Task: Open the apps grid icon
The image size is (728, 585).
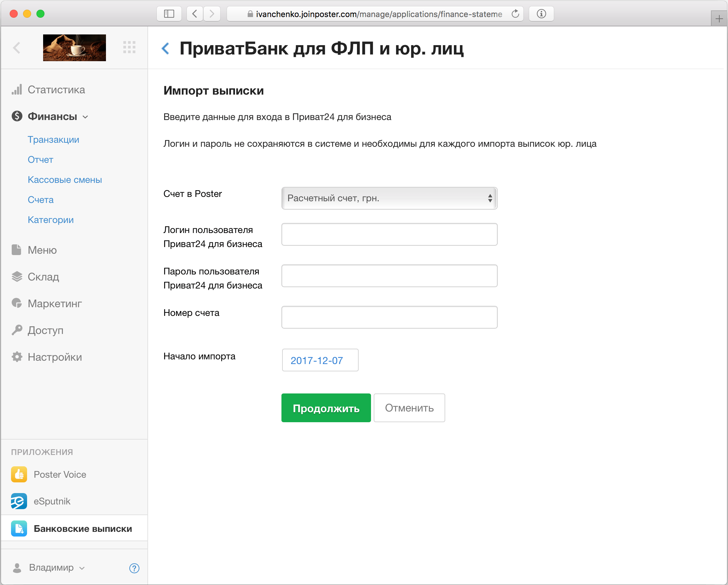Action: click(x=129, y=47)
